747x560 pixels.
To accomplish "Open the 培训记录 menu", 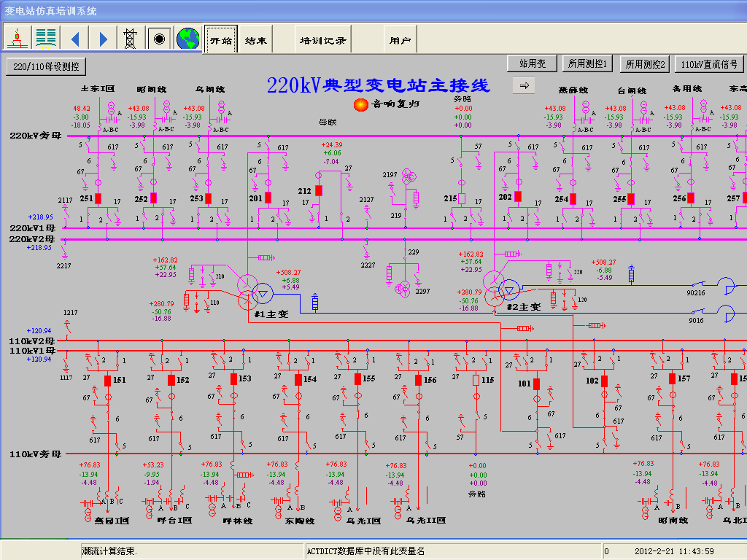I will pos(322,41).
